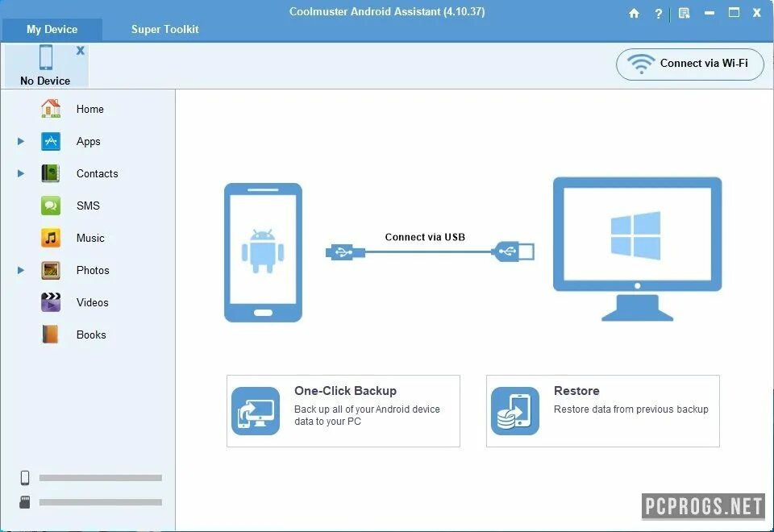This screenshot has width=774, height=532.
Task: Click the Windows monitor illustration
Action: click(637, 249)
